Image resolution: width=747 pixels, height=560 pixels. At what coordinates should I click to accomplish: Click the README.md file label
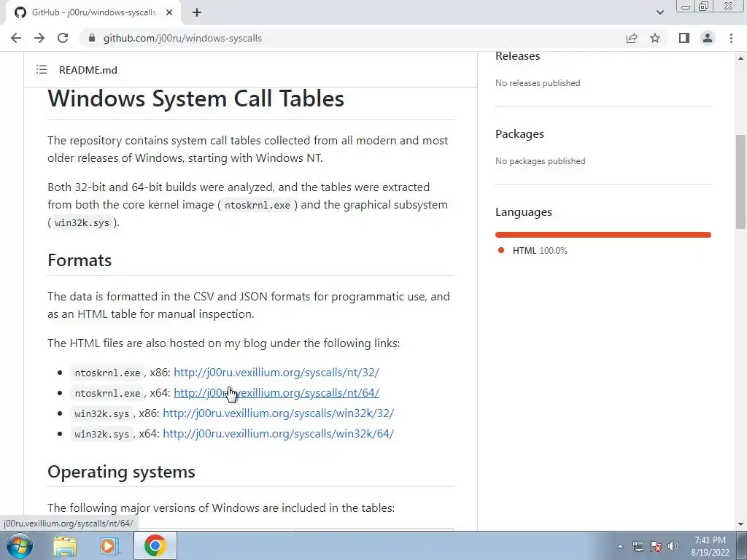pyautogui.click(x=88, y=70)
